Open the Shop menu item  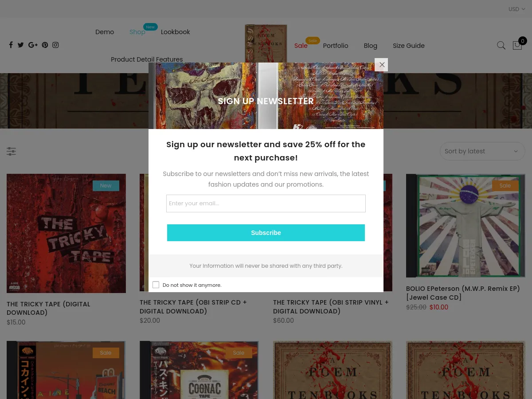(137, 32)
